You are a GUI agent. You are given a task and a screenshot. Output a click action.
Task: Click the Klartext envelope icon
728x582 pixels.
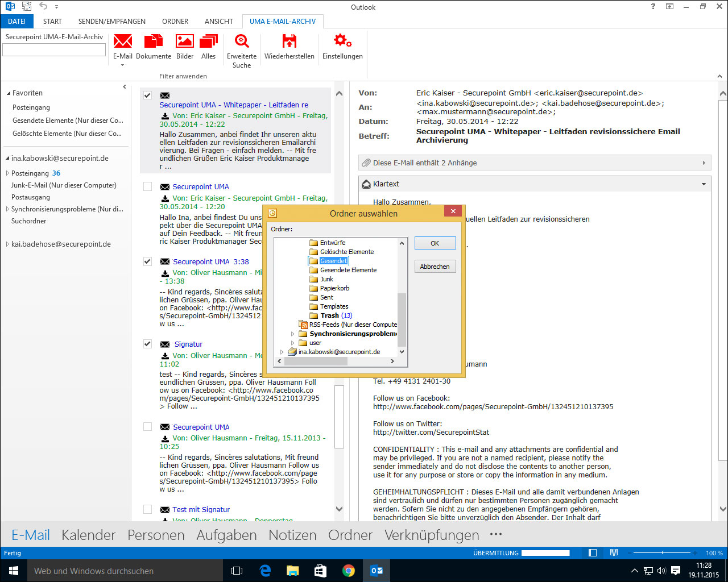[366, 184]
